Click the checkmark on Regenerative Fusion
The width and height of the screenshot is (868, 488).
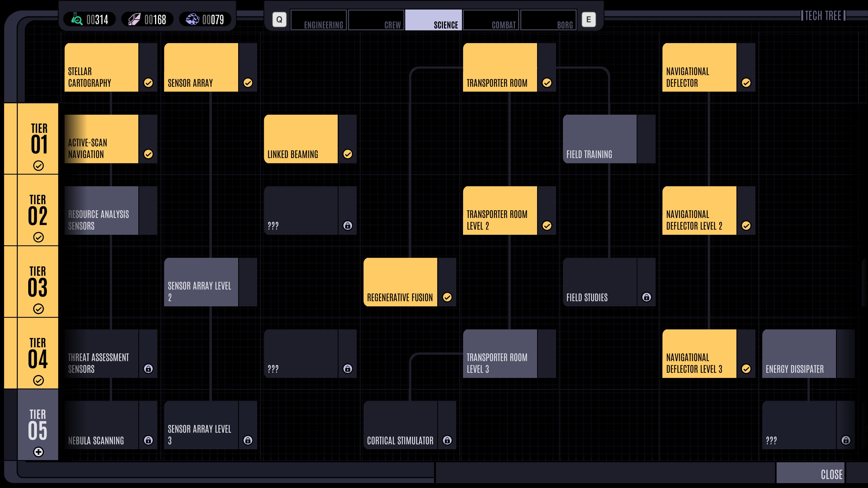[x=447, y=297]
